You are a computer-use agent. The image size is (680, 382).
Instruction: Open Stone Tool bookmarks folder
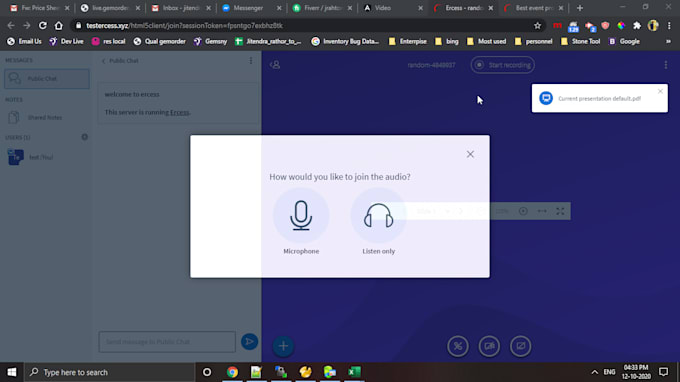coord(581,42)
